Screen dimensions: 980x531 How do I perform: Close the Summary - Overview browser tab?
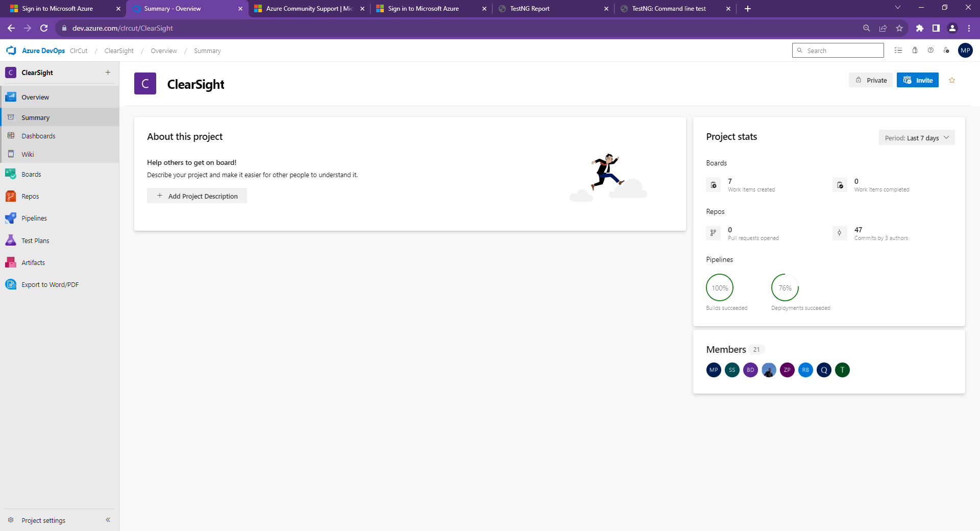click(240, 9)
